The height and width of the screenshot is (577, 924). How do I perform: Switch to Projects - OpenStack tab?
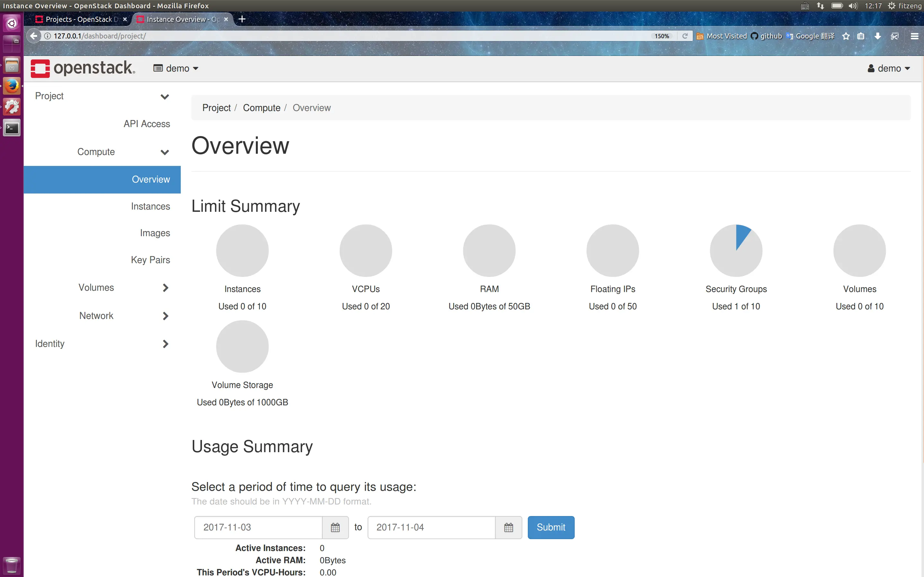[78, 19]
